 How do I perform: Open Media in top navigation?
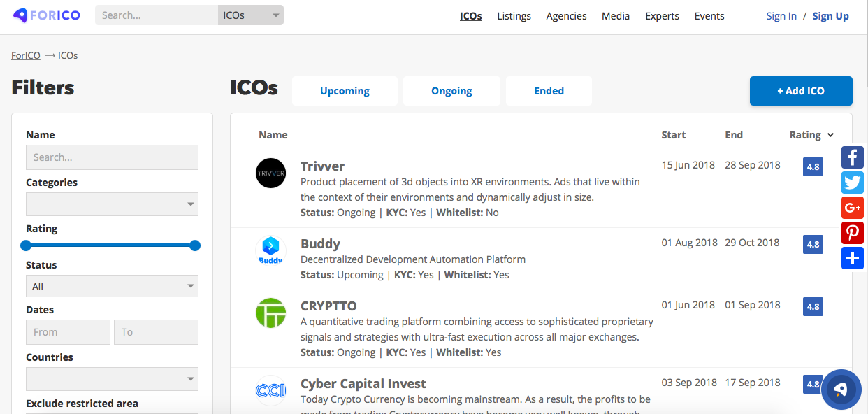[x=616, y=16]
